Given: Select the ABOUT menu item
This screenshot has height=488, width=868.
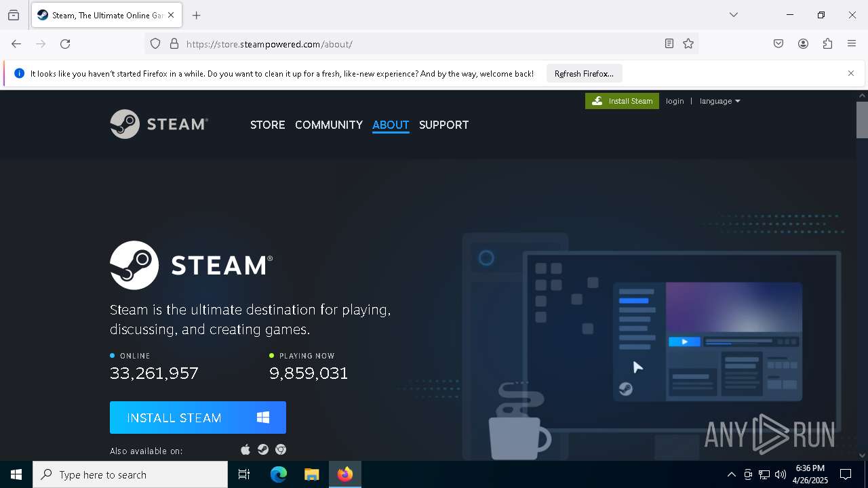Looking at the screenshot, I should pos(391,125).
